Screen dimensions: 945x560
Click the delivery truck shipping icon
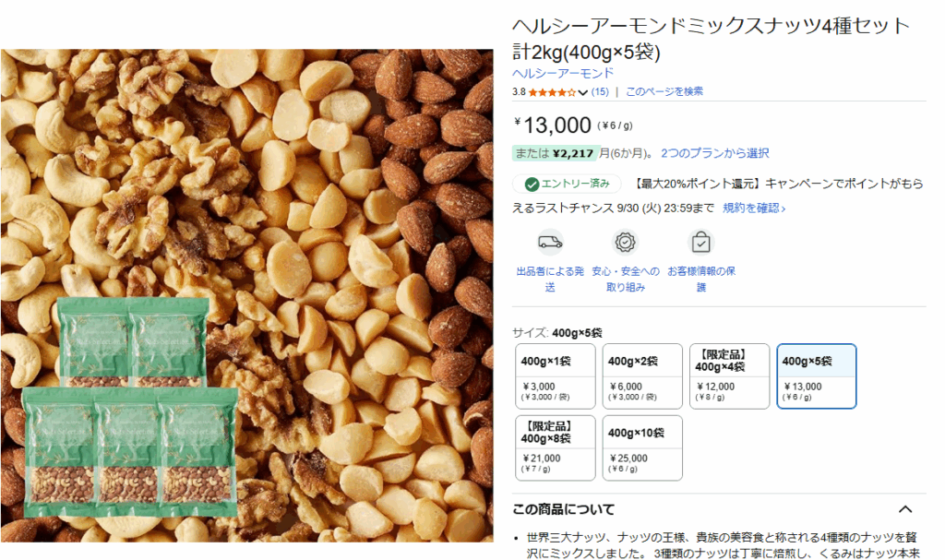(550, 243)
